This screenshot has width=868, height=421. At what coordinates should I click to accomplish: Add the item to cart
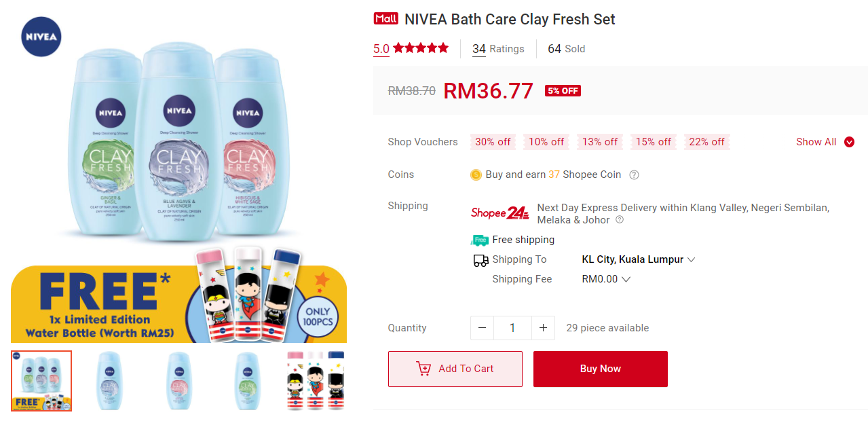point(455,369)
